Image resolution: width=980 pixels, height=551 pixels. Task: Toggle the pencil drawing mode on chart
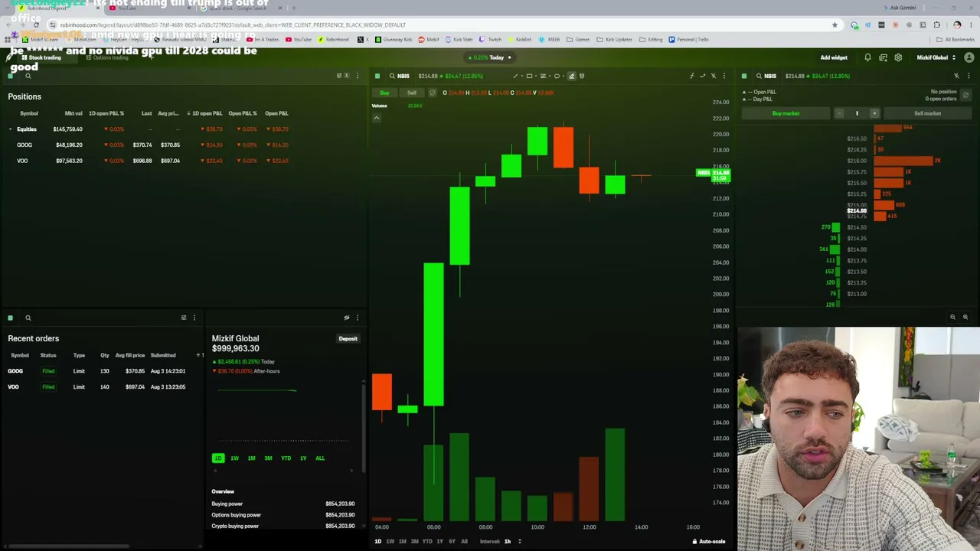click(x=571, y=76)
